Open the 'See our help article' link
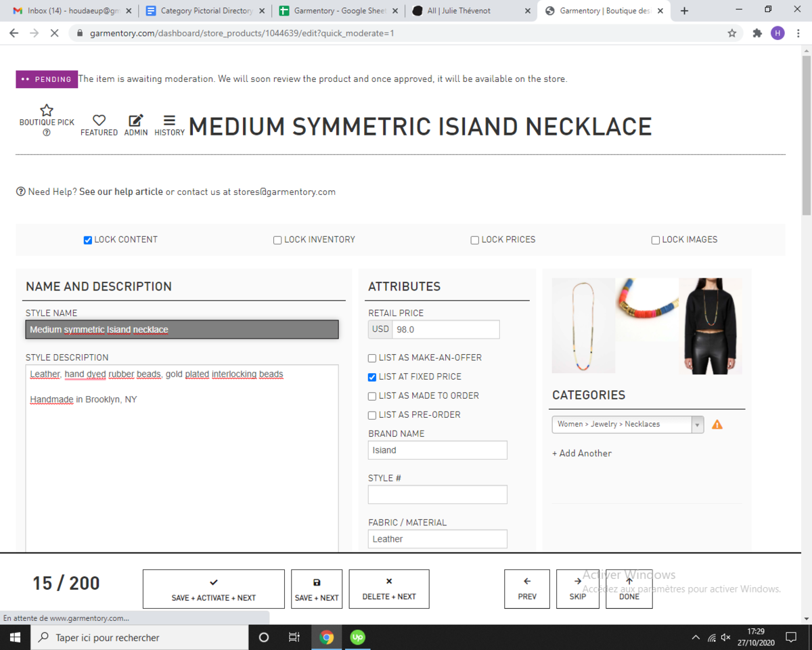812x650 pixels. 121,192
